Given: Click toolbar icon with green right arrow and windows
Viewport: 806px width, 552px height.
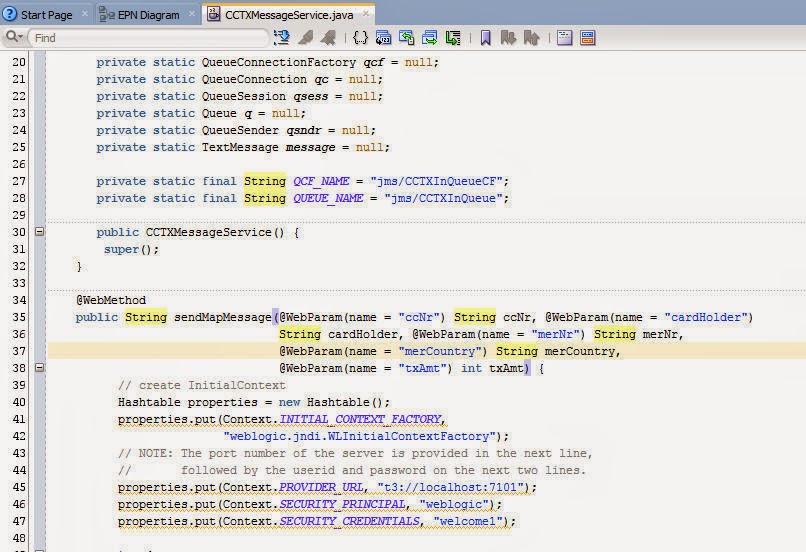Looking at the screenshot, I should click(x=429, y=38).
